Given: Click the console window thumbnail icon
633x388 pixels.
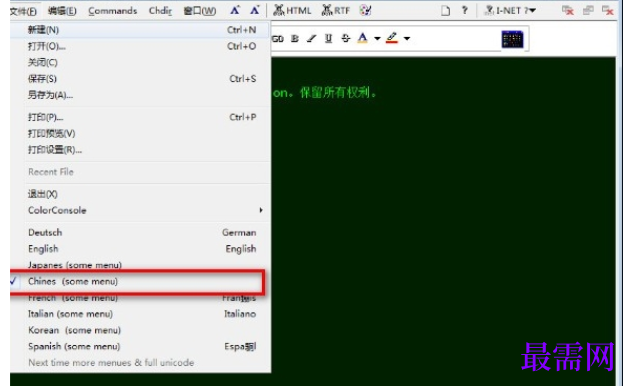Looking at the screenshot, I should pyautogui.click(x=512, y=39).
